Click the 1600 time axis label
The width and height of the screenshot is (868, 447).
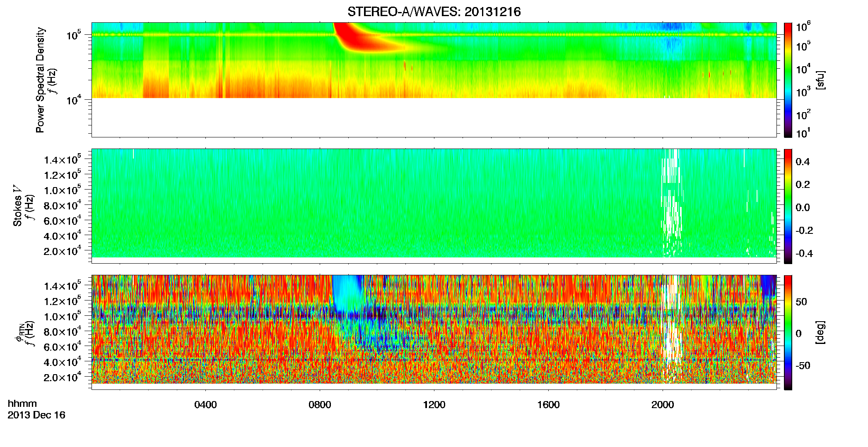pyautogui.click(x=548, y=405)
